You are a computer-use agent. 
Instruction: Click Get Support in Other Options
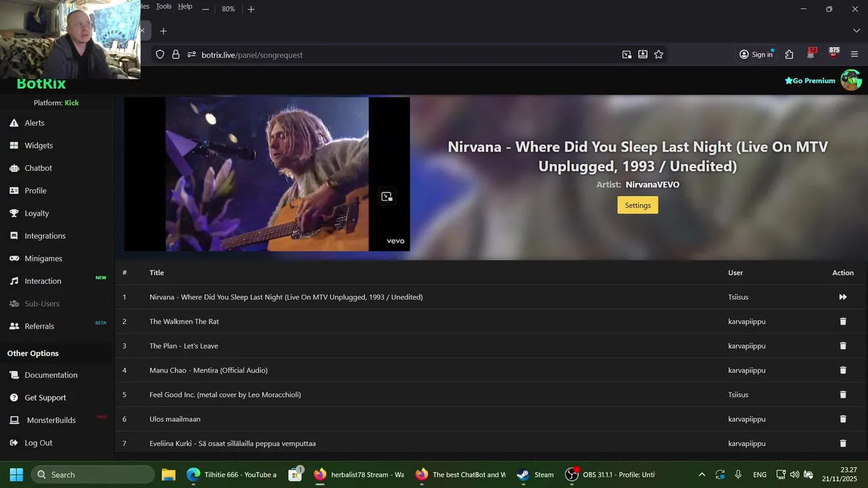(45, 397)
